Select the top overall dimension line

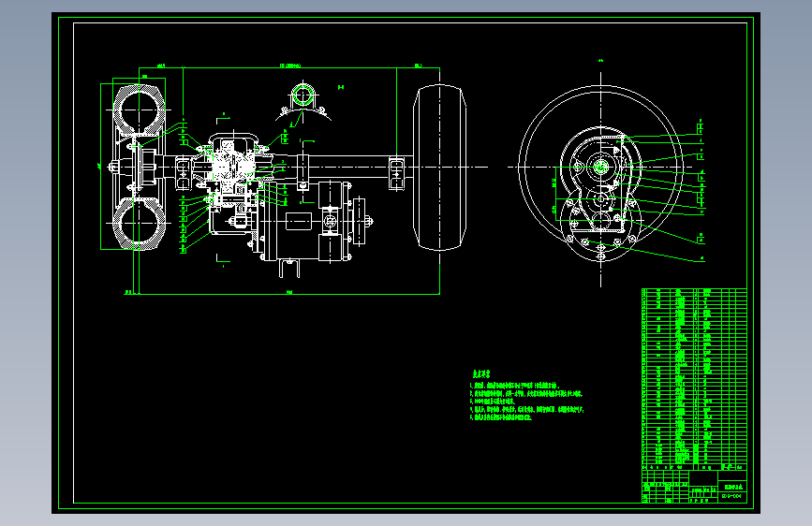coord(289,67)
